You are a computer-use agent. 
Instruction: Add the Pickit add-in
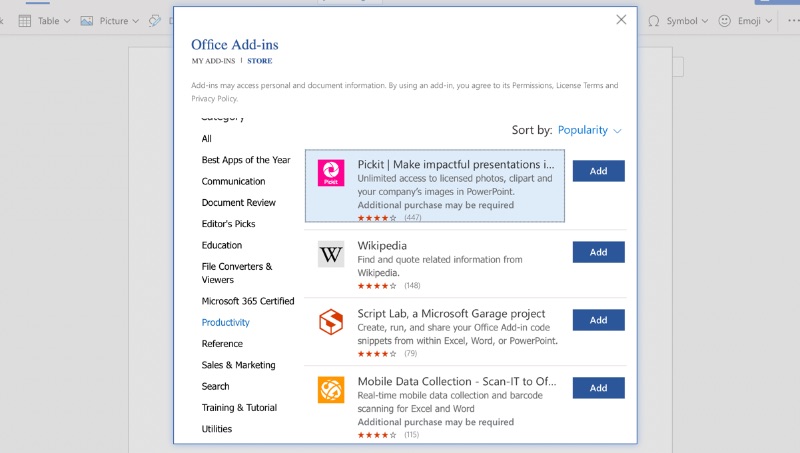pos(598,171)
